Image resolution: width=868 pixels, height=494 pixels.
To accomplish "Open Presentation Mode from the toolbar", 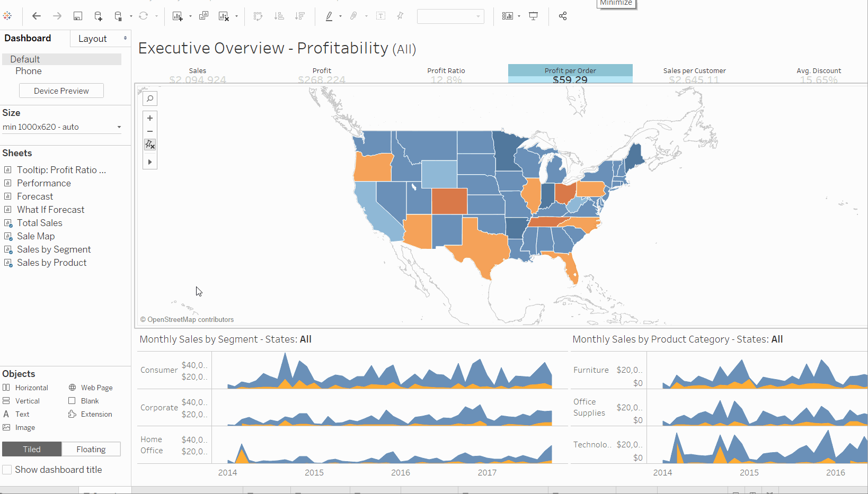I will coord(533,16).
